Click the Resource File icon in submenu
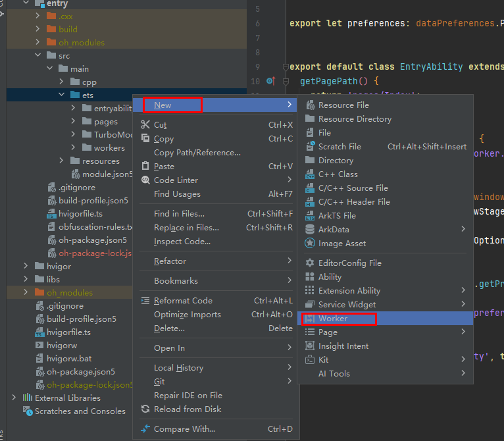Image resolution: width=504 pixels, height=441 pixels. pyautogui.click(x=310, y=105)
